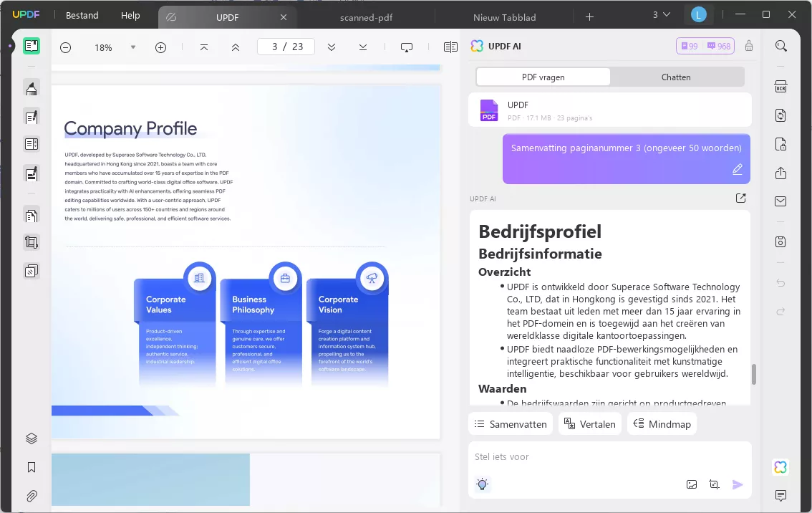Viewport: 812px width, 513px height.
Task: Run OCR text recognition tool
Action: point(781,87)
